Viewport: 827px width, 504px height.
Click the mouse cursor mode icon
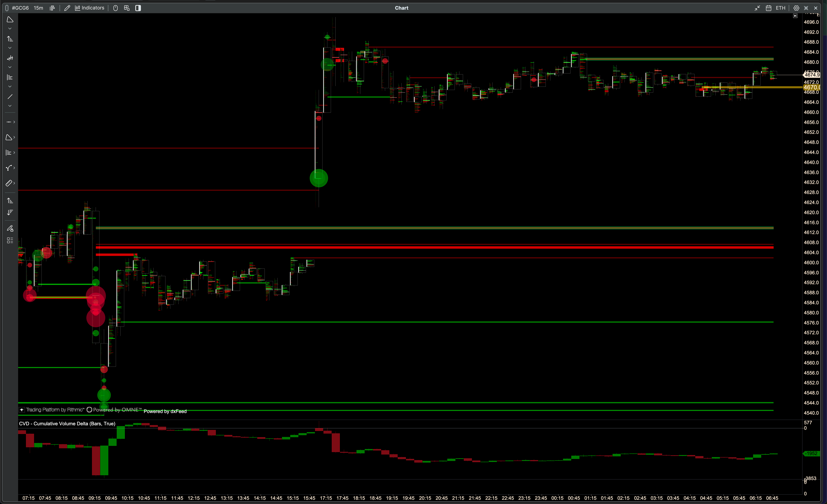pos(116,8)
